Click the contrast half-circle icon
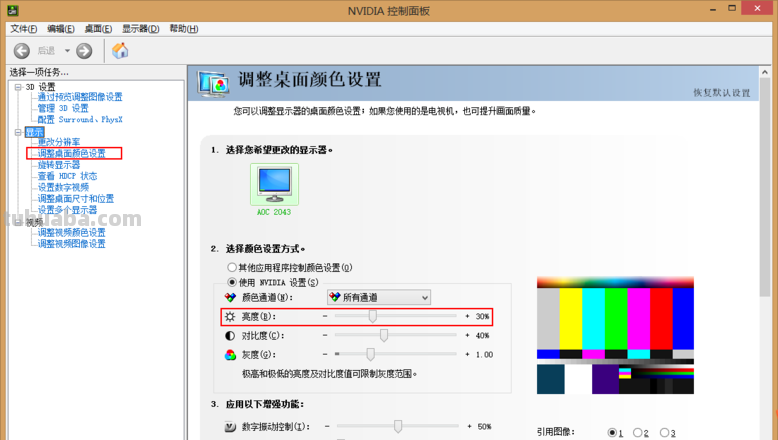 230,335
